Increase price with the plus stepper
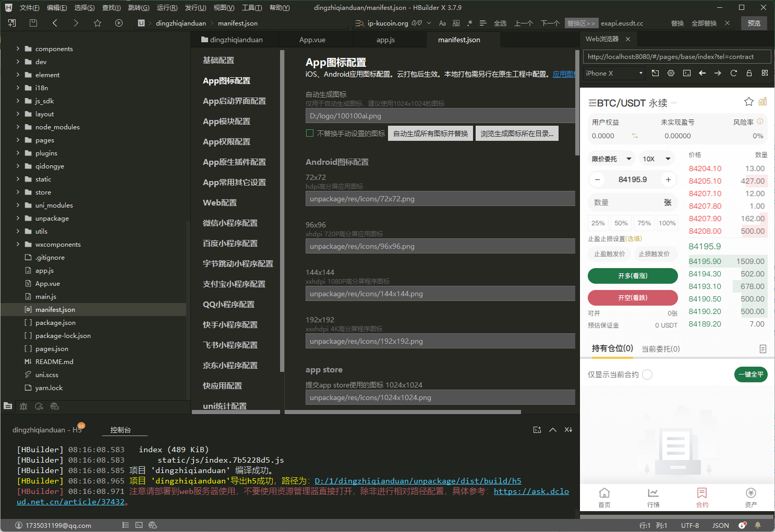This screenshot has height=532, width=775. [668, 179]
